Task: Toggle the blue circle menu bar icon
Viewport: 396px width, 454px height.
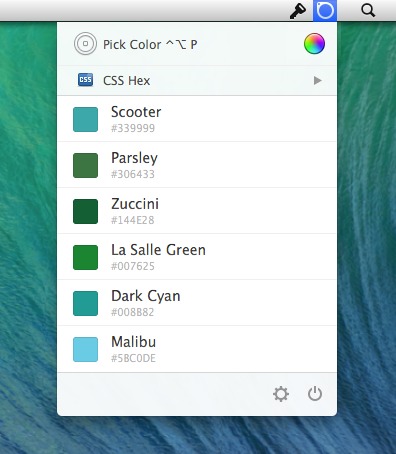Action: click(325, 11)
